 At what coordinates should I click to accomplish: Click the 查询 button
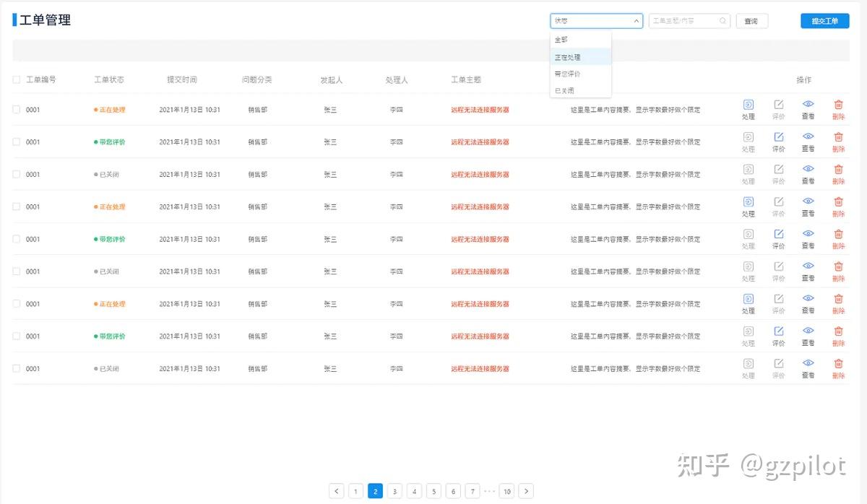tap(751, 21)
